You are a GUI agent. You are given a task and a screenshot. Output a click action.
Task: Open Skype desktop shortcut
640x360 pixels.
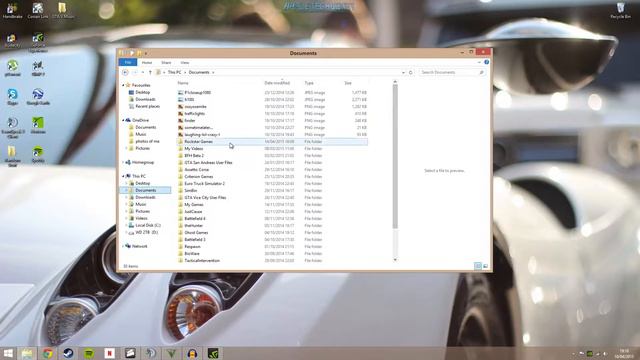tap(12, 97)
